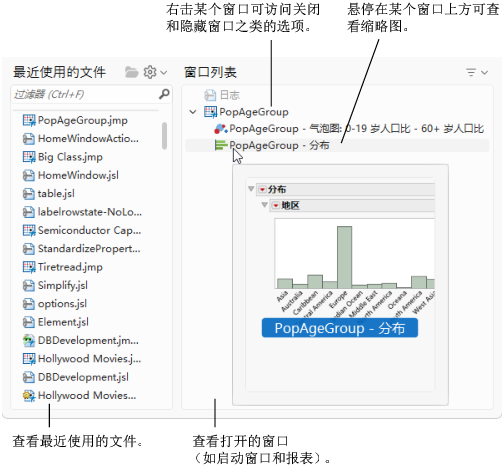504x470 pixels.
Task: Click the bubble plot icon for 气泡图 report
Action: pos(221,129)
